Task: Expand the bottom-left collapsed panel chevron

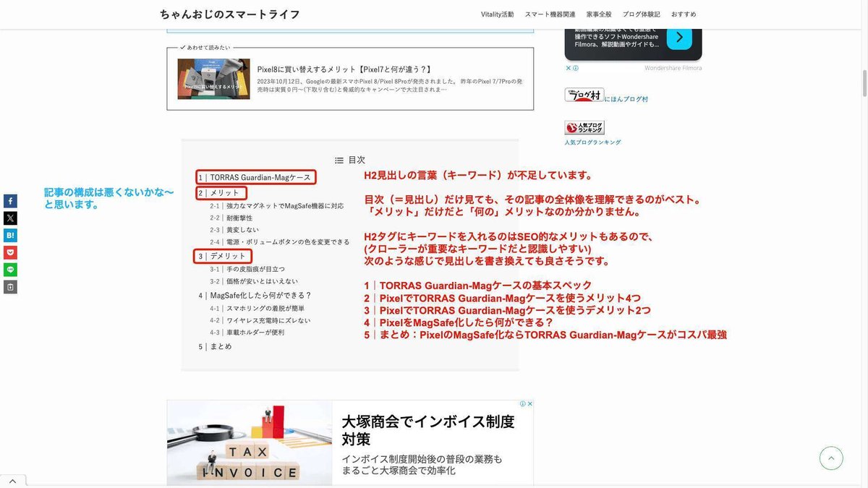Action: pyautogui.click(x=13, y=481)
